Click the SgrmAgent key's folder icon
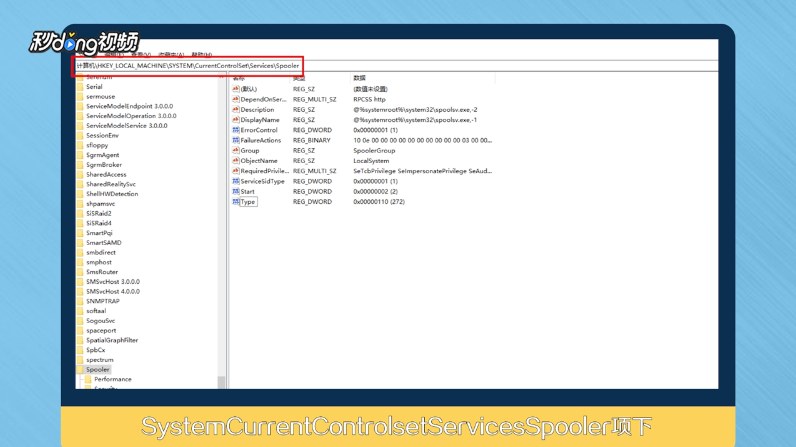 click(80, 155)
